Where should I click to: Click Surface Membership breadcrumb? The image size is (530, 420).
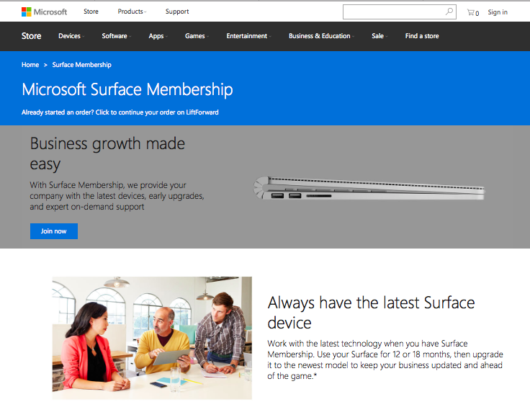81,65
